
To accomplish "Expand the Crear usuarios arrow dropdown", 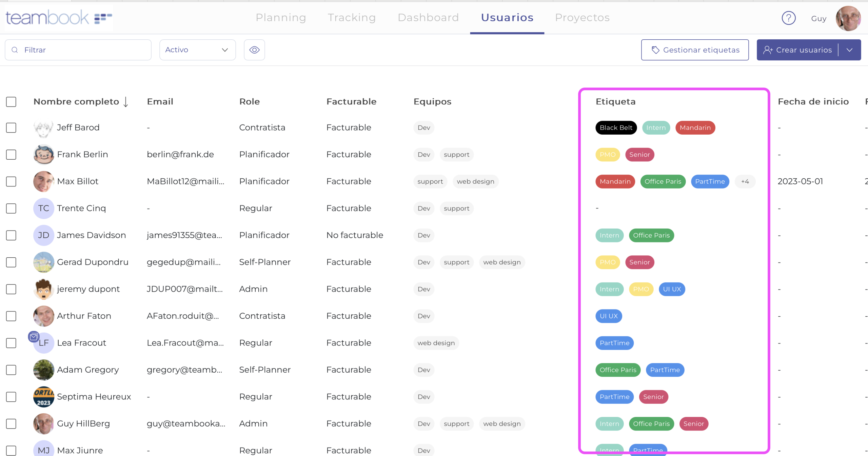I will tap(849, 50).
